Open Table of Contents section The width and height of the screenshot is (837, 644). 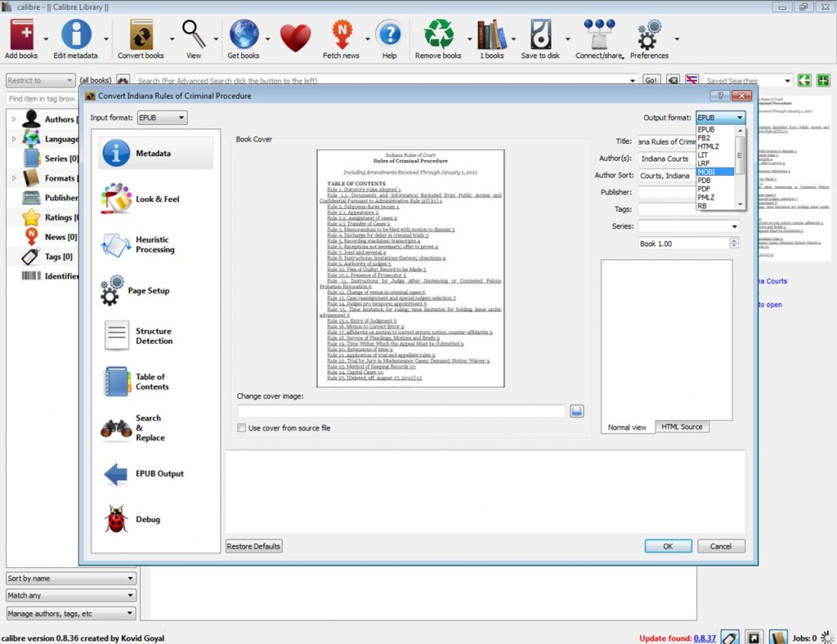point(156,382)
